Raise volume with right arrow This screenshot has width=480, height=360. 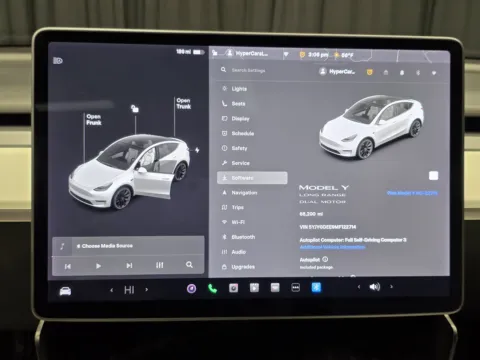[391, 286]
